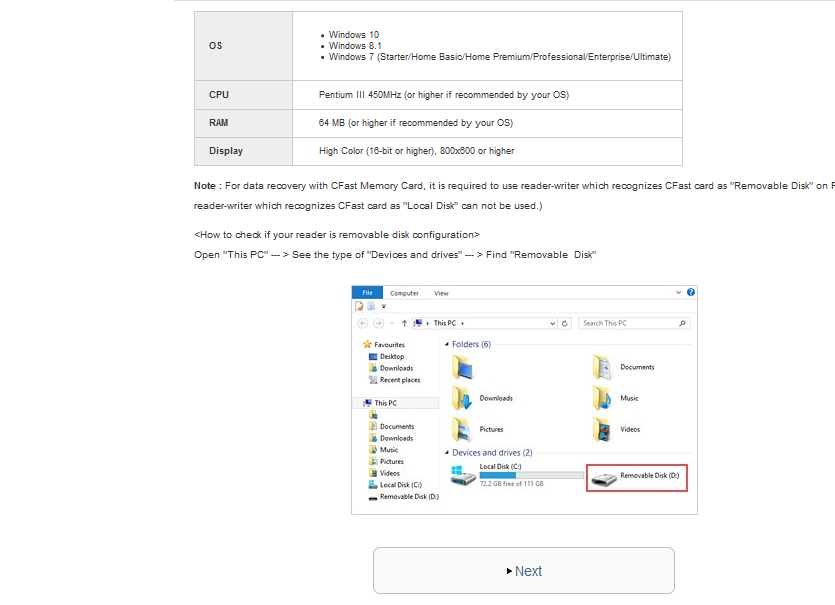This screenshot has height=605, width=835.
Task: Click the refresh icon beside address bar
Action: tap(565, 323)
